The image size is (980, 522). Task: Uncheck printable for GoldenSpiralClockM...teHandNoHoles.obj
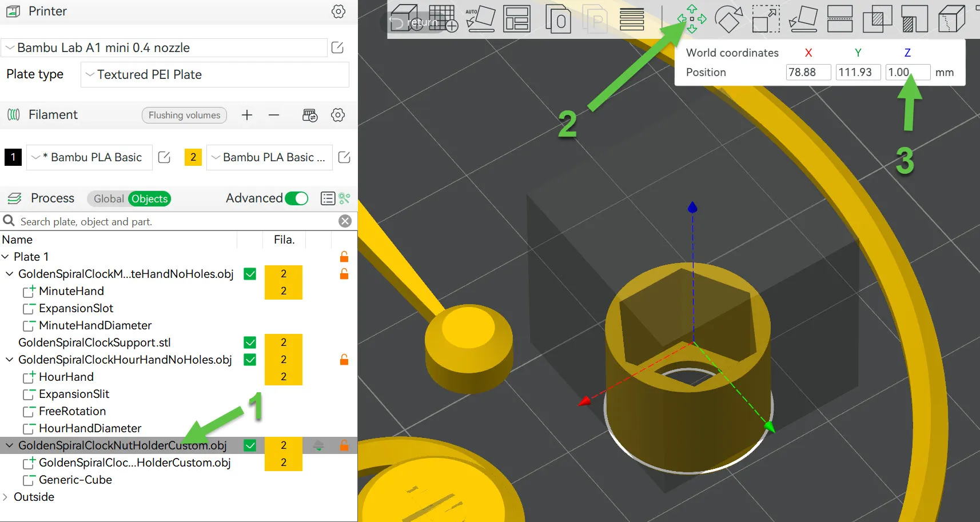[250, 274]
